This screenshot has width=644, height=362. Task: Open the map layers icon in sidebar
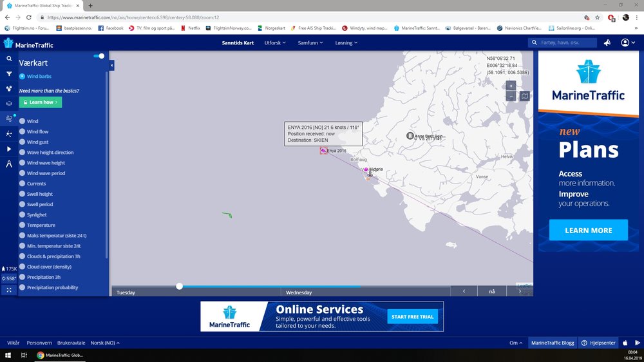(x=9, y=104)
